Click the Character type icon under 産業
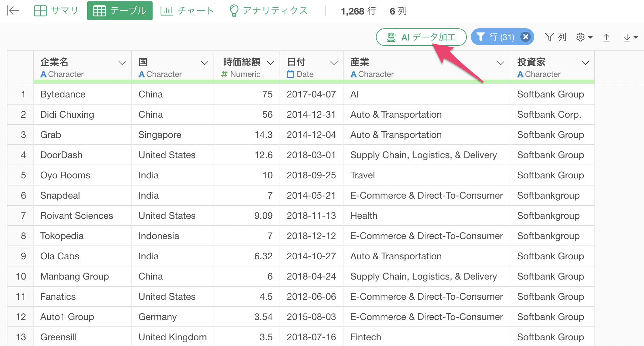This screenshot has width=644, height=346. 353,74
